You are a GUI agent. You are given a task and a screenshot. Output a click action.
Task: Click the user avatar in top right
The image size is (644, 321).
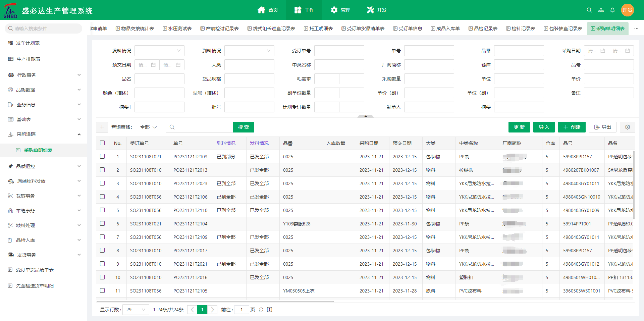(627, 10)
